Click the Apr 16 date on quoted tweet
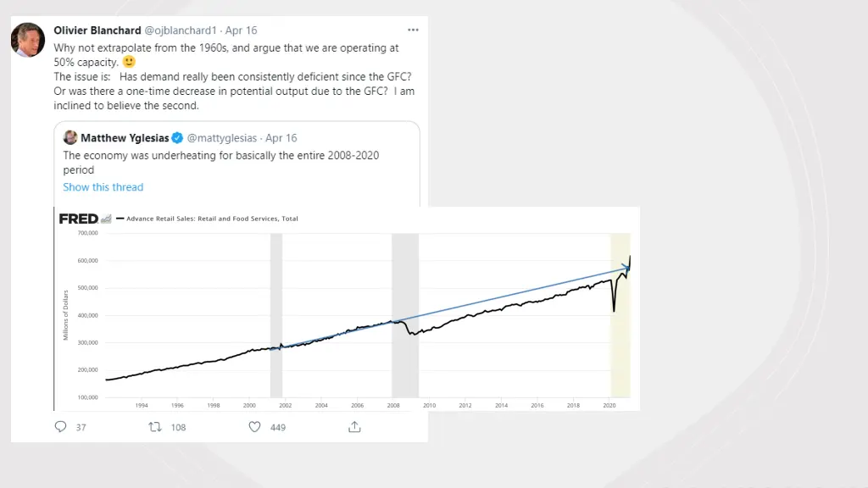 pyautogui.click(x=281, y=138)
